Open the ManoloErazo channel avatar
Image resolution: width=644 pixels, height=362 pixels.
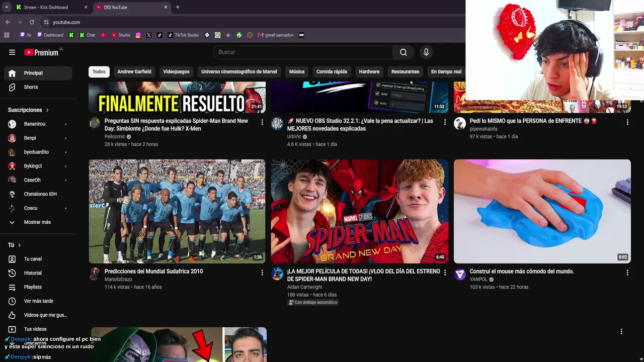(95, 274)
